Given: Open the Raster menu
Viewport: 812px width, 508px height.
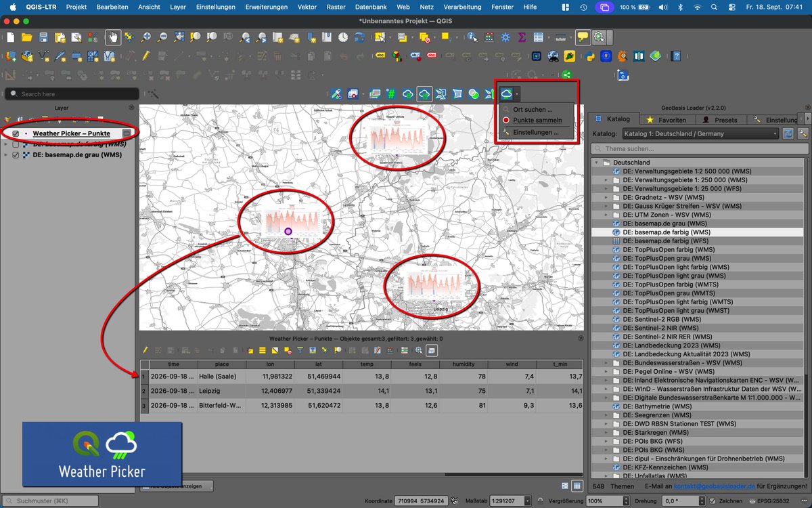Looking at the screenshot, I should coord(336,7).
